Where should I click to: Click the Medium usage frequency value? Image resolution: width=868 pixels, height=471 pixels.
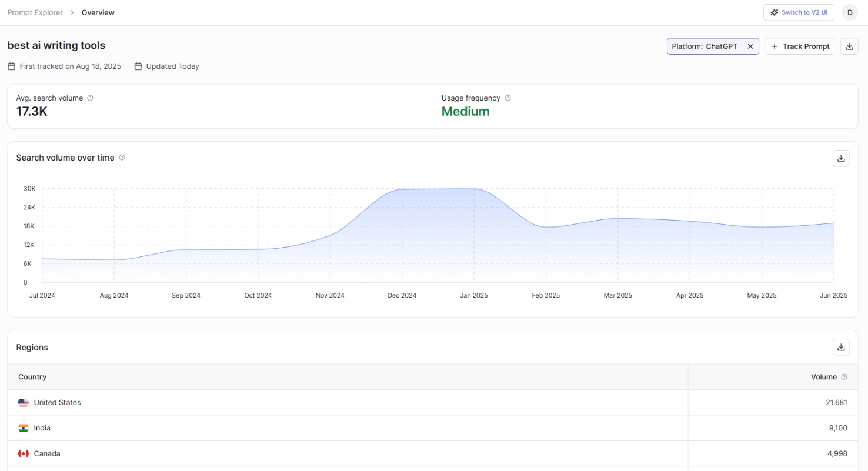pyautogui.click(x=465, y=112)
